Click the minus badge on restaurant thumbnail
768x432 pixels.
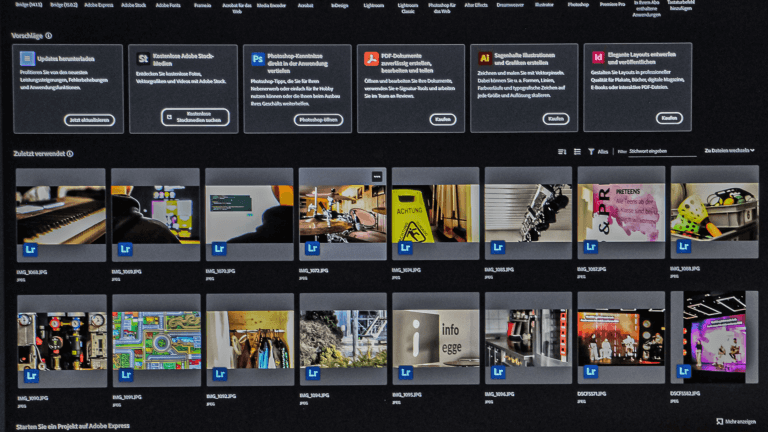click(377, 176)
